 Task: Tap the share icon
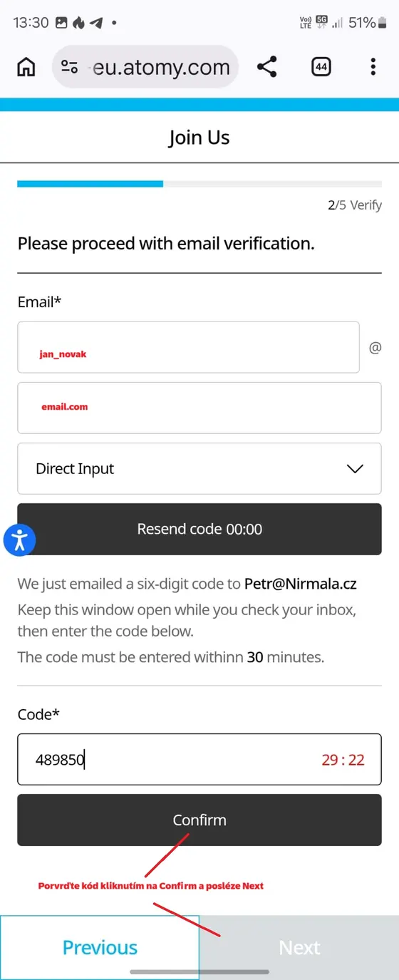[x=266, y=67]
